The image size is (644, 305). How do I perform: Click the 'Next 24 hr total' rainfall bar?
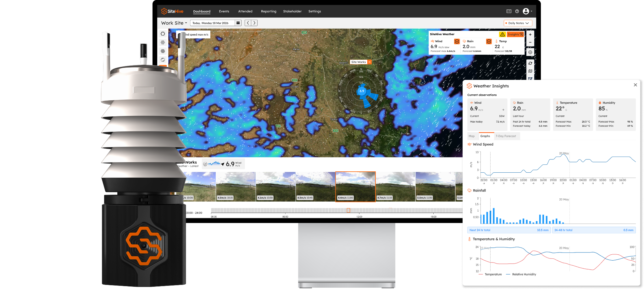pos(509,230)
